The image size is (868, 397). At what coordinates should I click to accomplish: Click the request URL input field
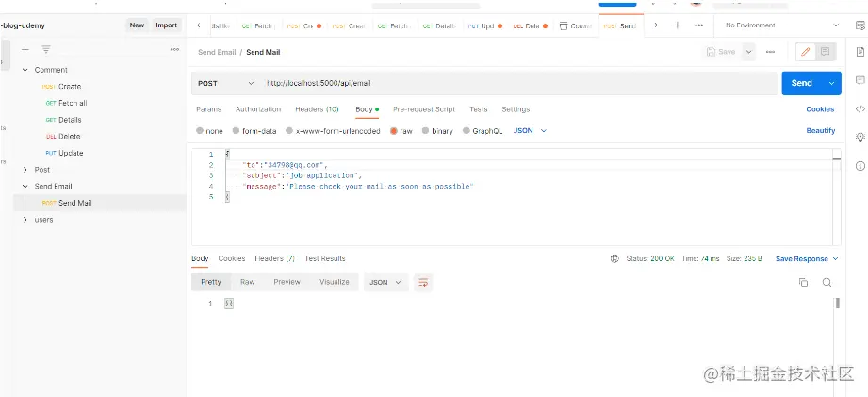tap(518, 83)
